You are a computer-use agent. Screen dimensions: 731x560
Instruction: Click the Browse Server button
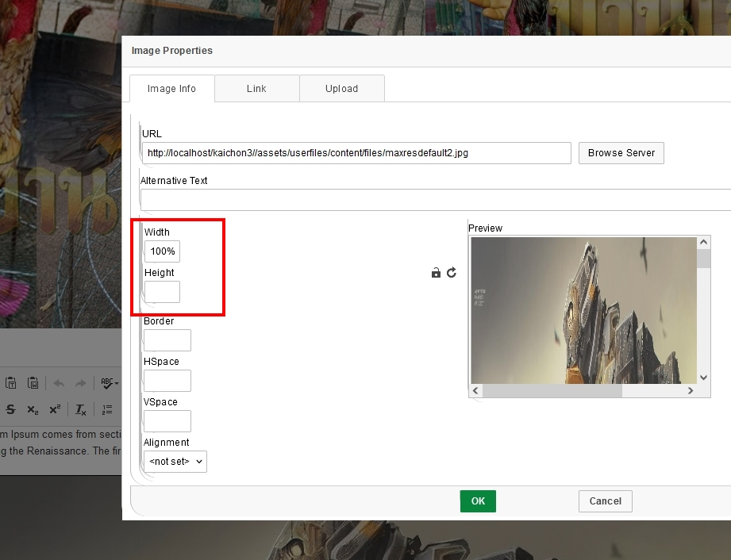click(621, 153)
